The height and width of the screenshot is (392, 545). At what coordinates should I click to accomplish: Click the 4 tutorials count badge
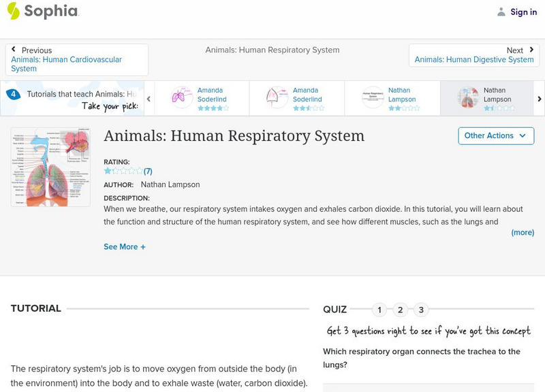(x=13, y=95)
